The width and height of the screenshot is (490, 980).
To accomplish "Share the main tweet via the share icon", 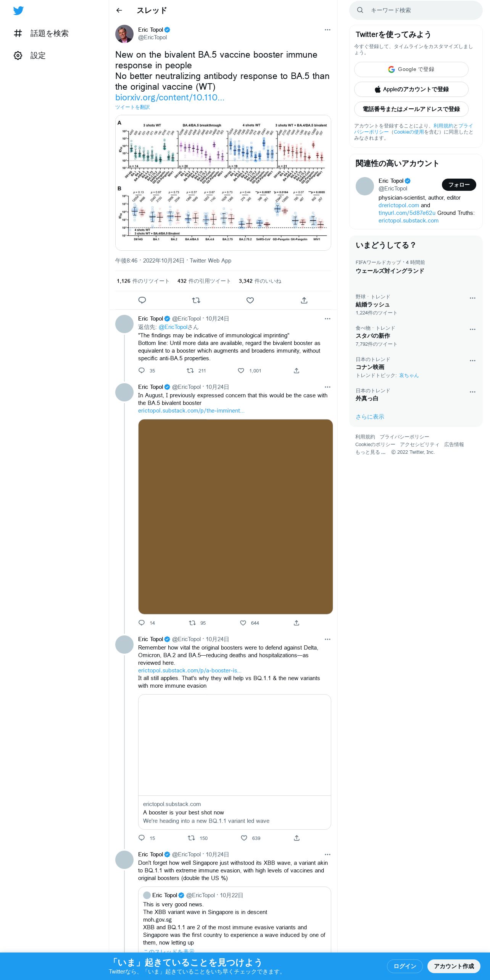I will (304, 300).
